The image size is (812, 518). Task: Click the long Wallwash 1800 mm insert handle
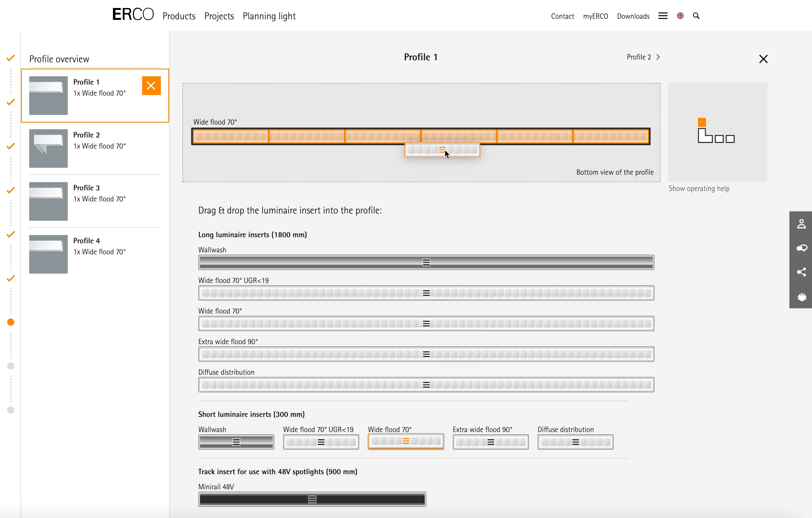click(426, 262)
